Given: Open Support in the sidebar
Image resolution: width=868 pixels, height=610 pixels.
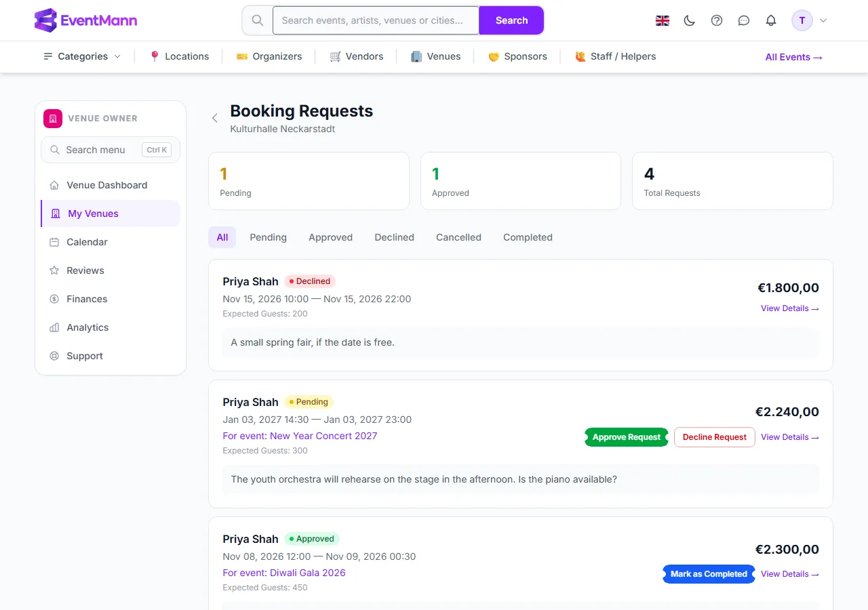Looking at the screenshot, I should (111, 356).
